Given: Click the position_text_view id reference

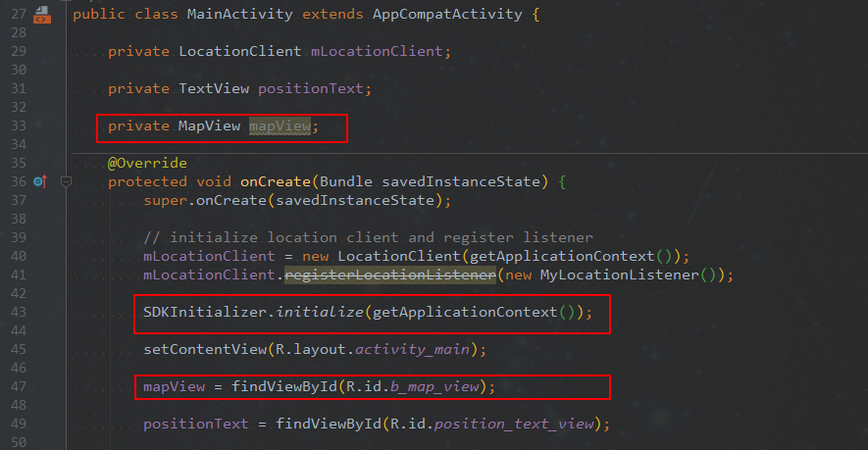Looking at the screenshot, I should (x=514, y=424).
